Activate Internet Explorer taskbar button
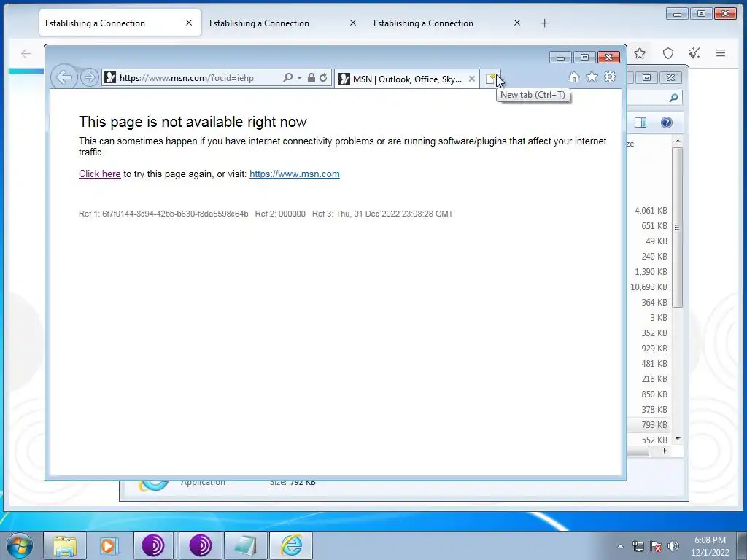The width and height of the screenshot is (747, 560). pyautogui.click(x=291, y=545)
